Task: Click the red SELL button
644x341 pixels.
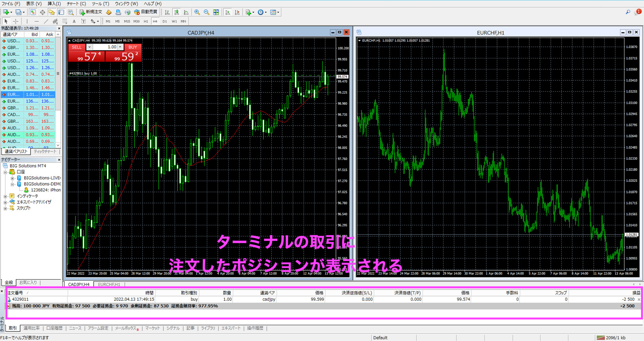Action: tap(77, 47)
